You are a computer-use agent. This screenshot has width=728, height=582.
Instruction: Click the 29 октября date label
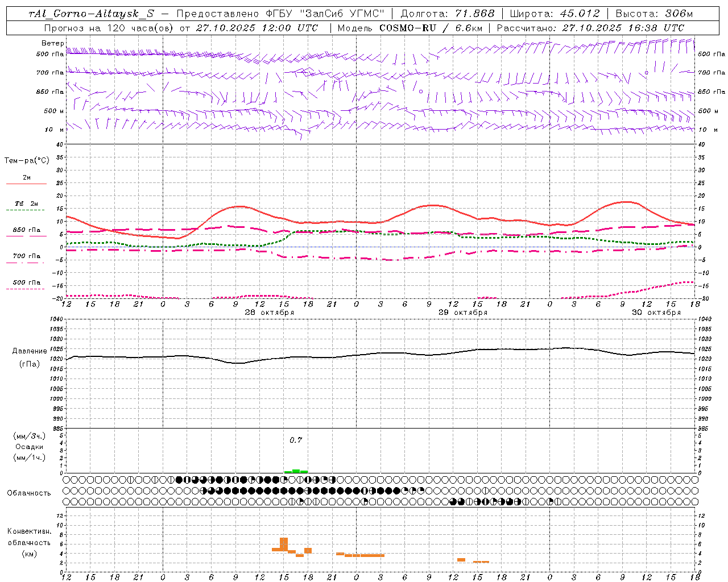coord(462,313)
